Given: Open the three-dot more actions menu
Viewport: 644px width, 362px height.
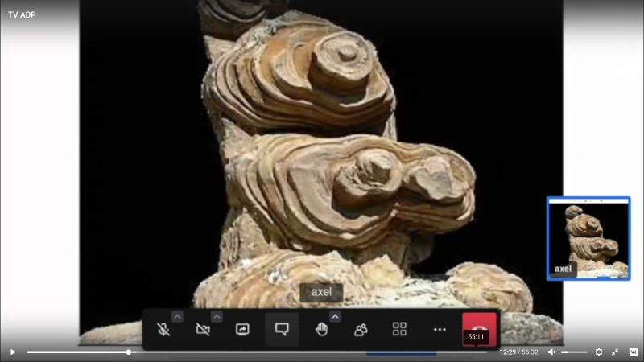Looking at the screenshot, I should (440, 329).
